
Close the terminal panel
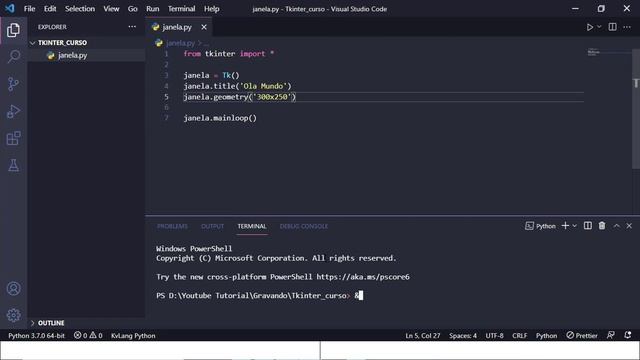(629, 226)
